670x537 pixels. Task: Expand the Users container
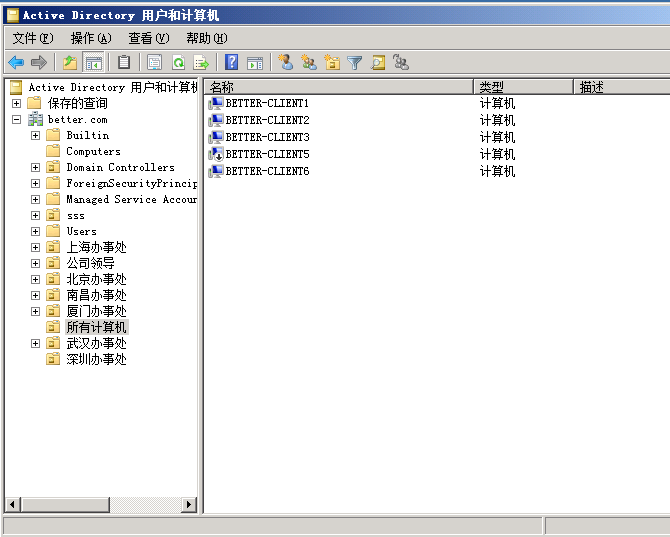[35, 232]
